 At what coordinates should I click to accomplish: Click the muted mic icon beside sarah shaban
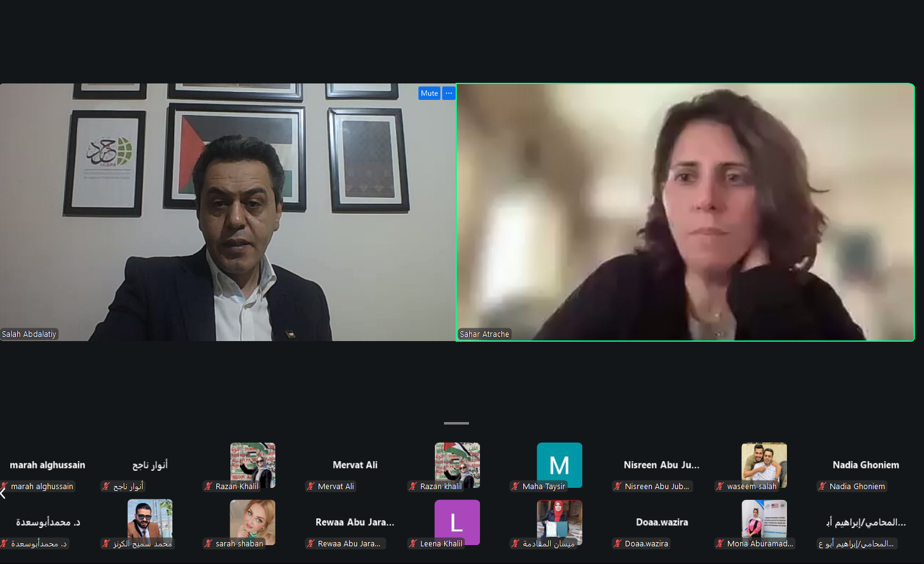pos(209,543)
